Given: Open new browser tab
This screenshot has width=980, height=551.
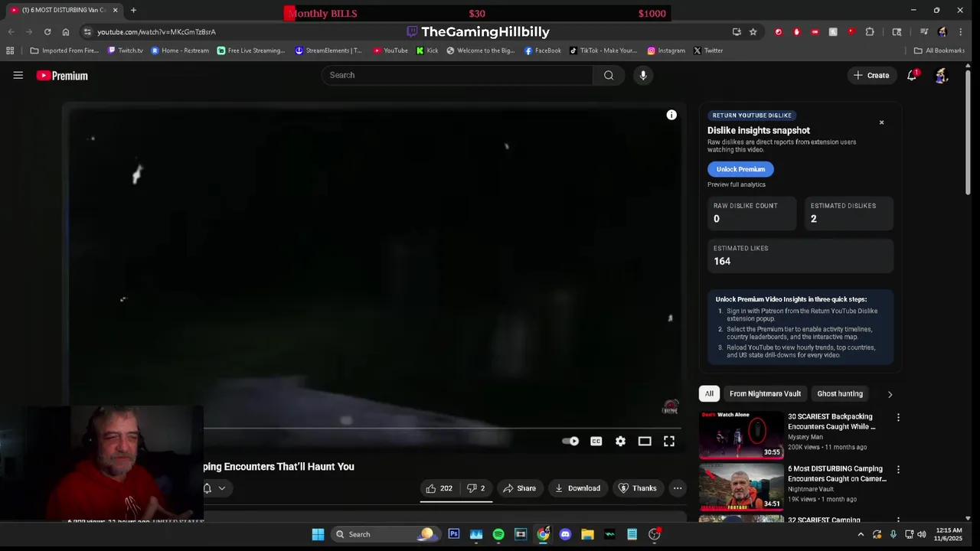Looking at the screenshot, I should click(133, 10).
